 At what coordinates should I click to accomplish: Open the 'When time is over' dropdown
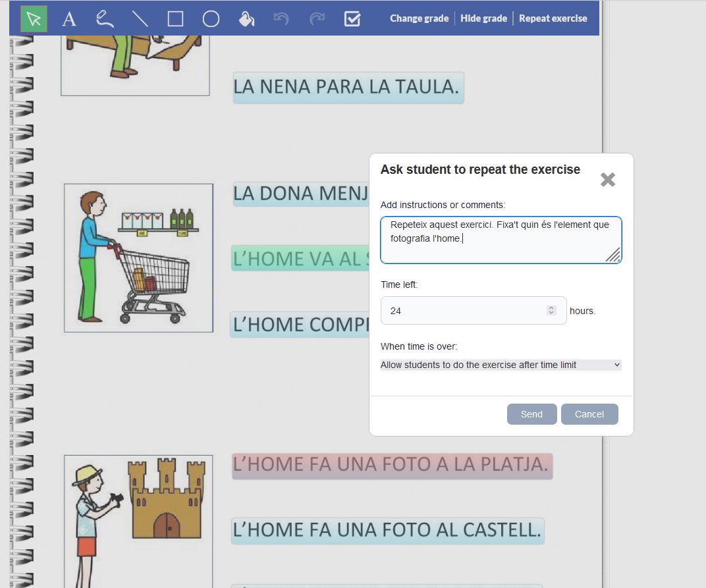click(499, 364)
